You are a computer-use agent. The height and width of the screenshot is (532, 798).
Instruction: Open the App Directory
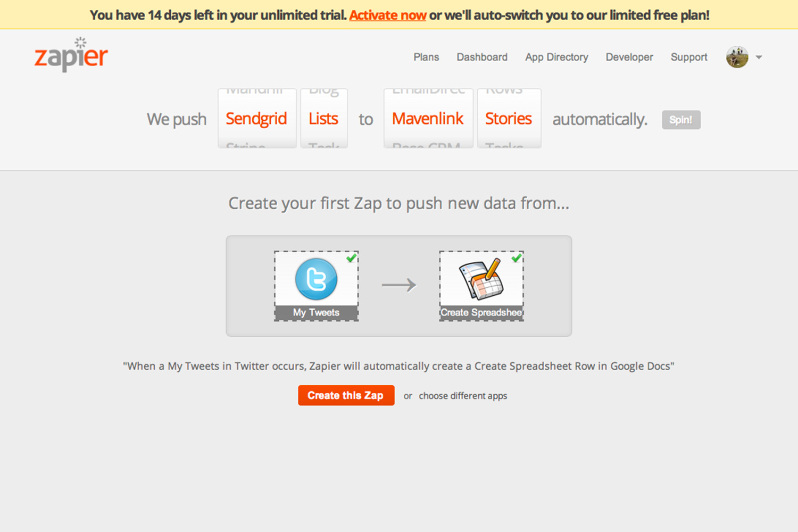(x=556, y=57)
